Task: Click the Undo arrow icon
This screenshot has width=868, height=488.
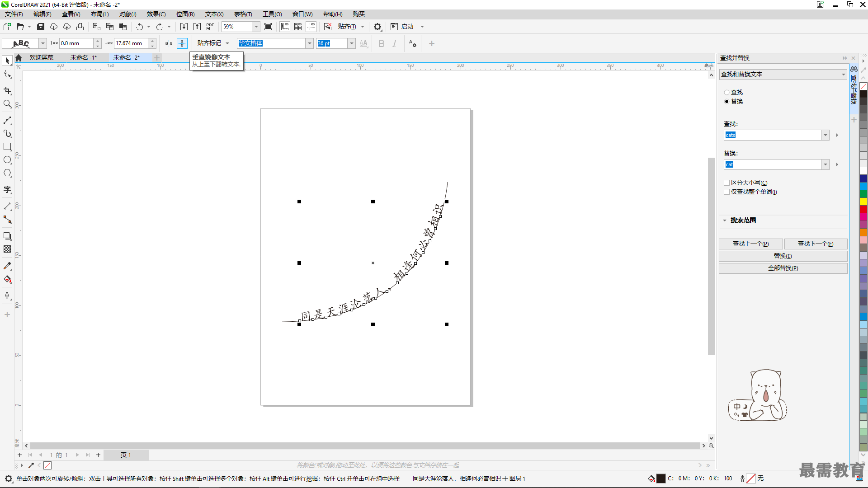Action: pyautogui.click(x=139, y=27)
